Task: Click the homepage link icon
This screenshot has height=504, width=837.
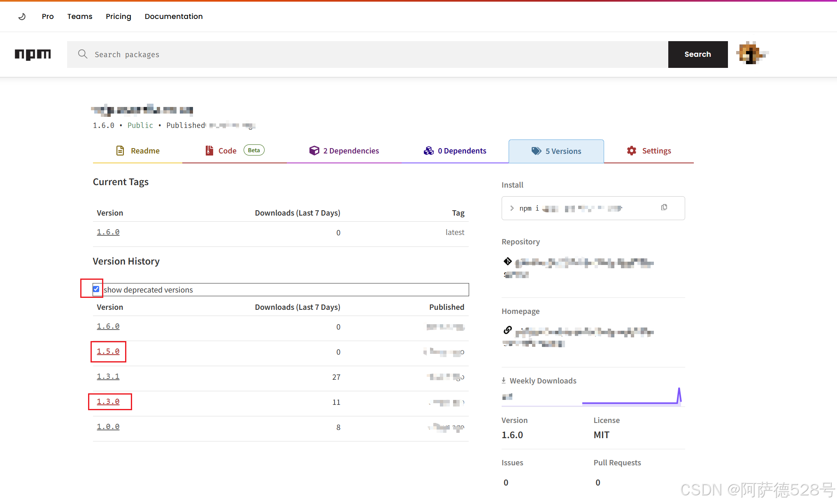Action: click(x=508, y=330)
